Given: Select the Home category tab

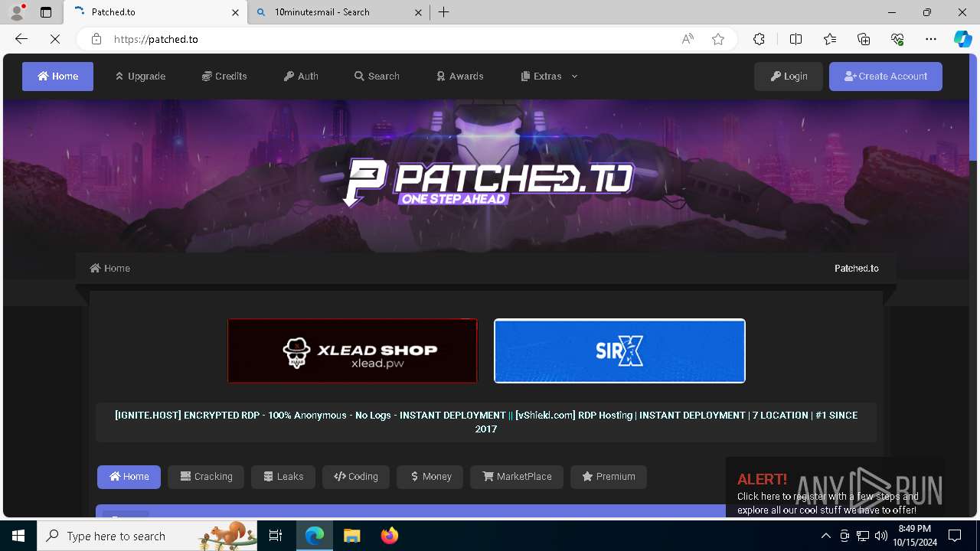Looking at the screenshot, I should click(129, 477).
